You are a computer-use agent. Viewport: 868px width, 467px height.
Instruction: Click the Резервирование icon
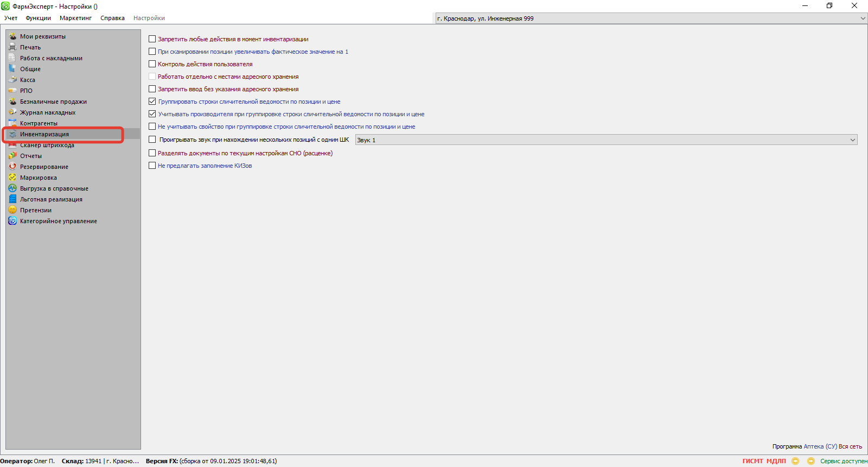pyautogui.click(x=12, y=167)
